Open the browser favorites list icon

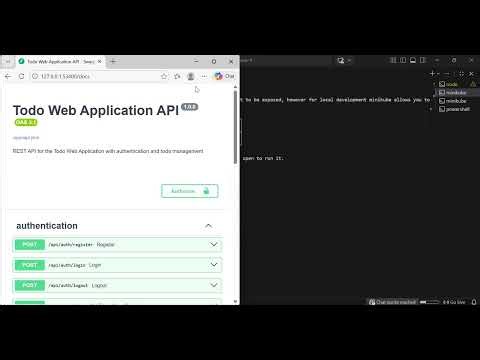pos(177,76)
